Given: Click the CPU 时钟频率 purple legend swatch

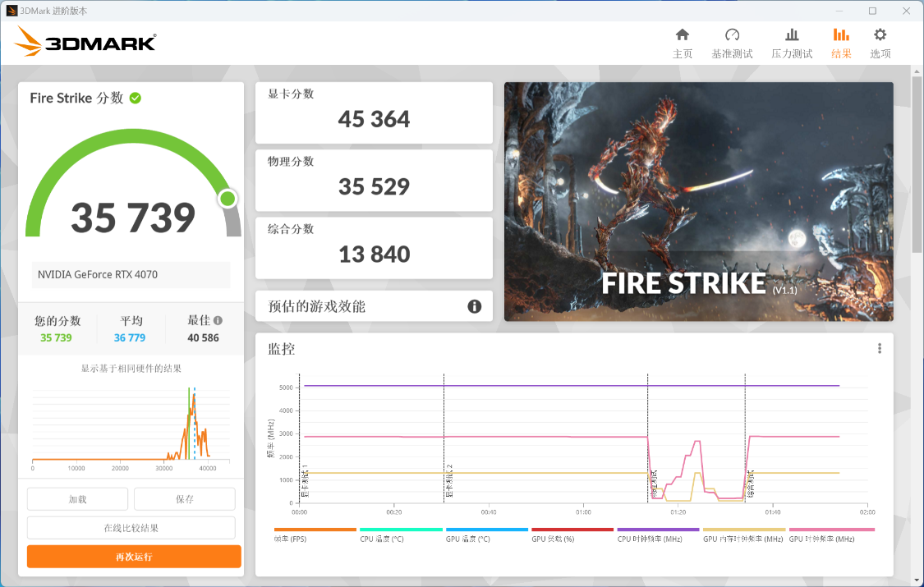Looking at the screenshot, I should [x=658, y=530].
